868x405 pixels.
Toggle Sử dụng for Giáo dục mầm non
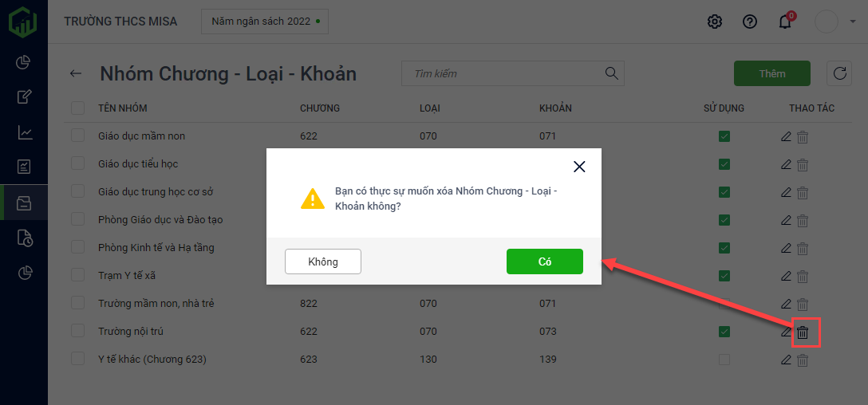coord(724,136)
